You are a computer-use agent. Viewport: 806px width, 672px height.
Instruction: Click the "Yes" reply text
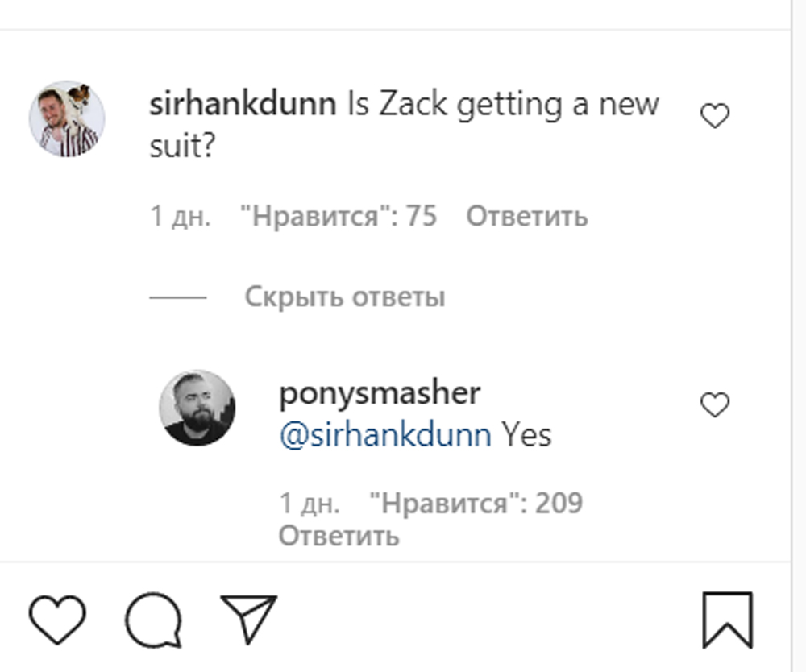point(527,435)
